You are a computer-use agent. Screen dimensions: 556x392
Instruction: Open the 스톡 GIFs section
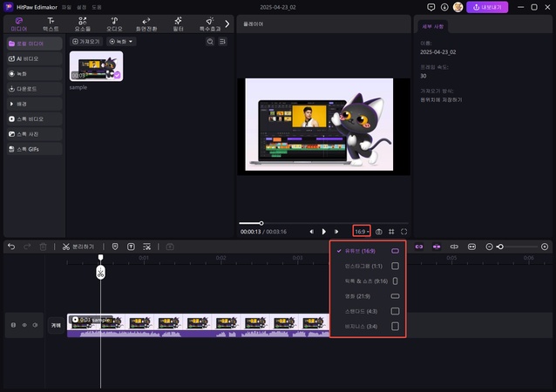click(x=34, y=149)
